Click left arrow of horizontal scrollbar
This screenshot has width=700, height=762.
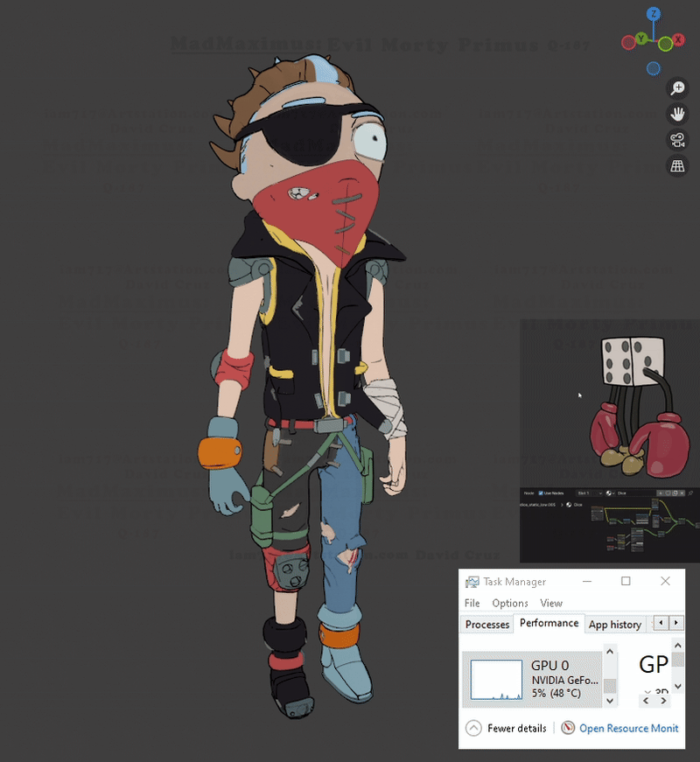click(646, 701)
